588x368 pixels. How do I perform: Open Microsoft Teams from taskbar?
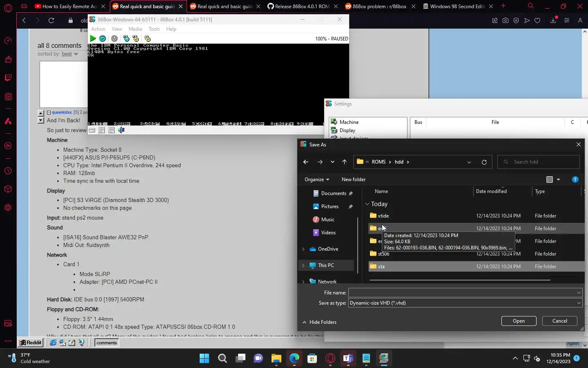(348, 359)
